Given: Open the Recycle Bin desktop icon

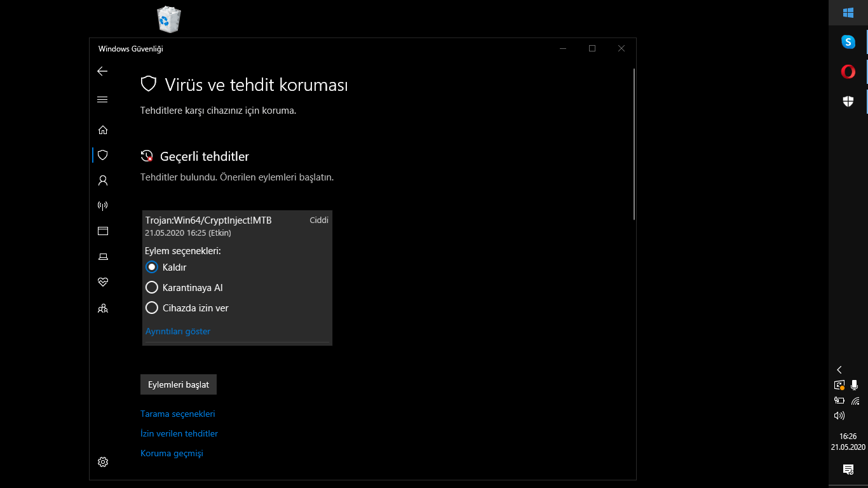Looking at the screenshot, I should (168, 19).
